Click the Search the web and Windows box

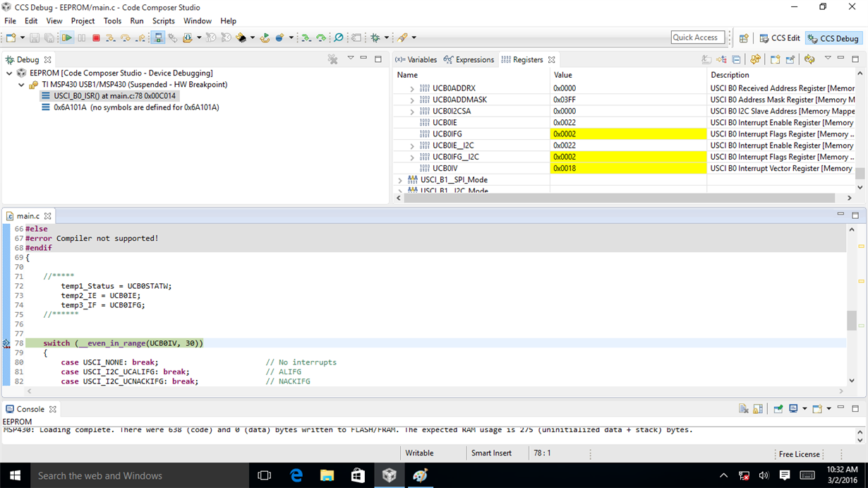point(140,475)
